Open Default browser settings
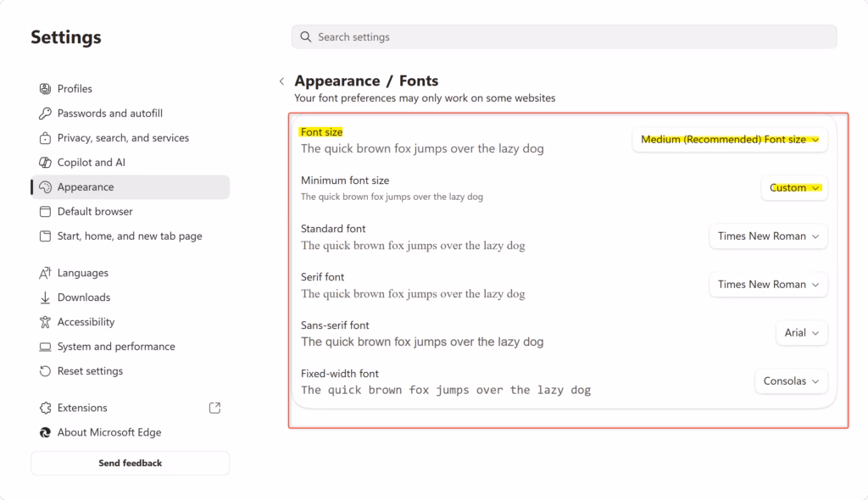The image size is (868, 500). point(130,212)
